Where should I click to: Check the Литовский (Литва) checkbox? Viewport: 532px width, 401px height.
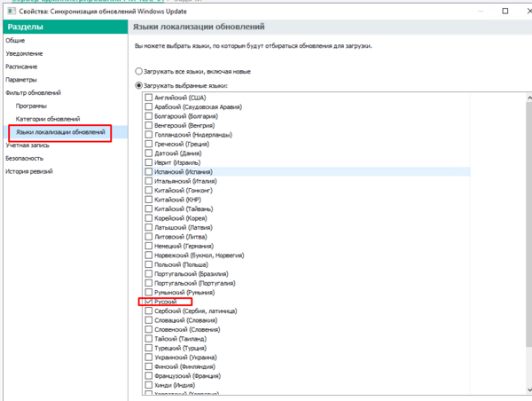(x=149, y=237)
